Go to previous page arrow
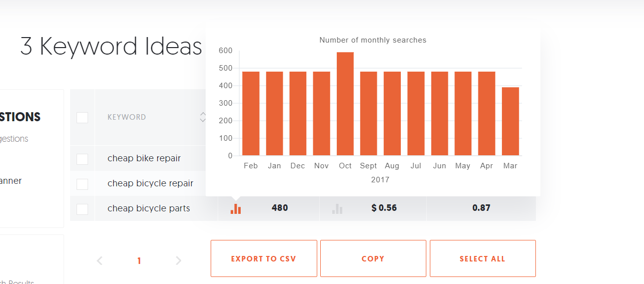The width and height of the screenshot is (644, 284). point(100,260)
